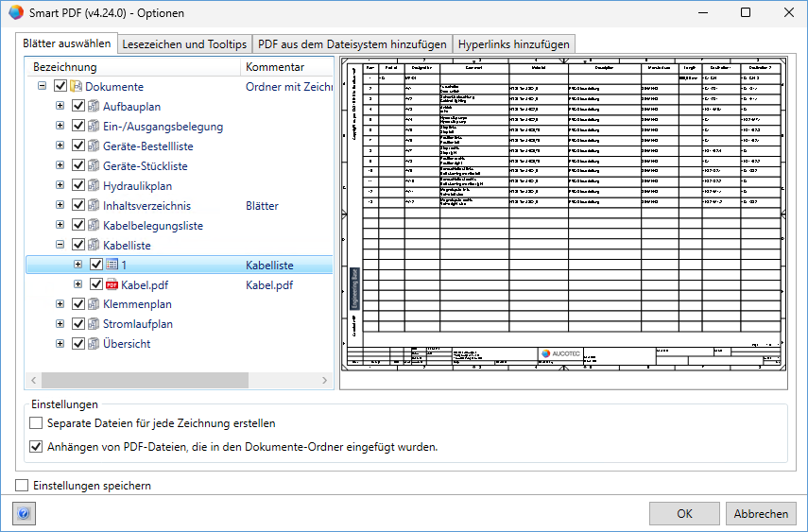The height and width of the screenshot is (532, 808).
Task: Toggle the Einstellungen speichern checkbox
Action: tap(22, 486)
